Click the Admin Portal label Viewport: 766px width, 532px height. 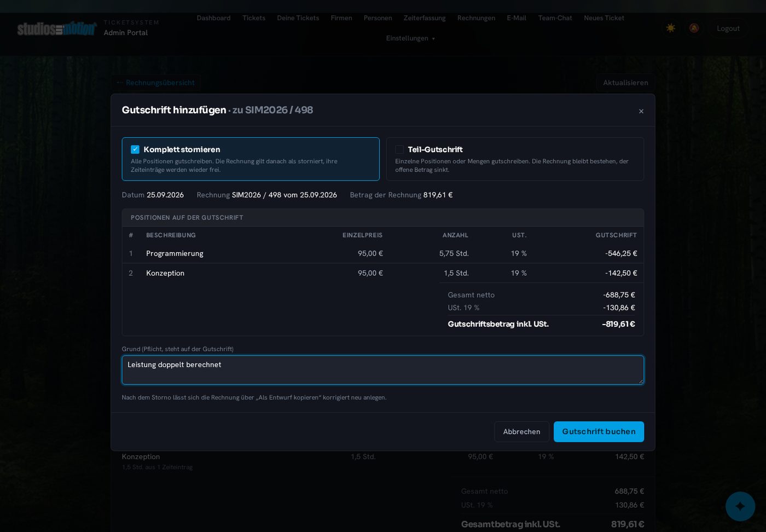click(x=126, y=33)
